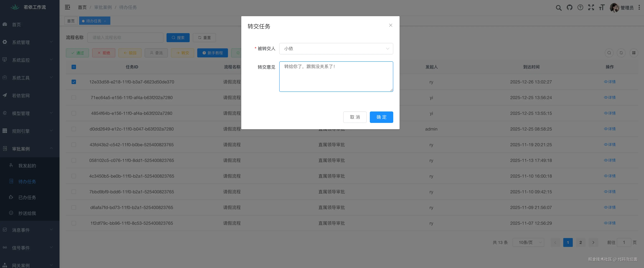Open the font size setting icon
Screen dimensions: 644x268
(x=602, y=7)
